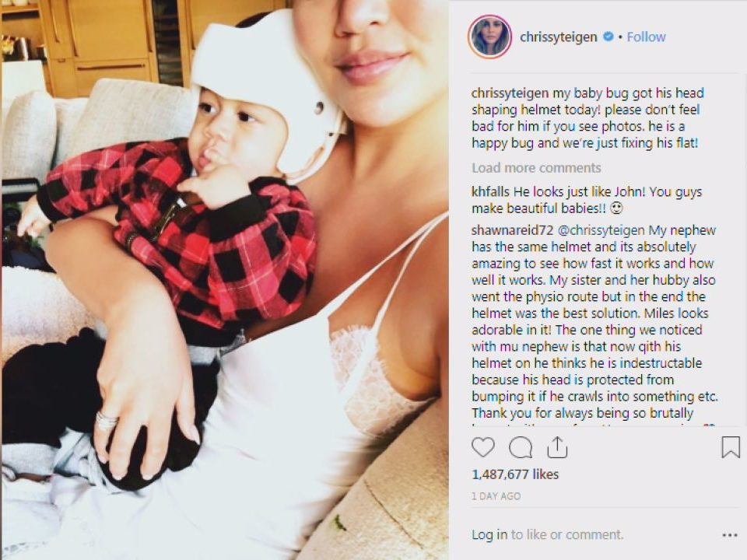Screen dimensions: 747x560
Task: Click the chrissyteigen profile avatar
Action: pyautogui.click(x=489, y=37)
